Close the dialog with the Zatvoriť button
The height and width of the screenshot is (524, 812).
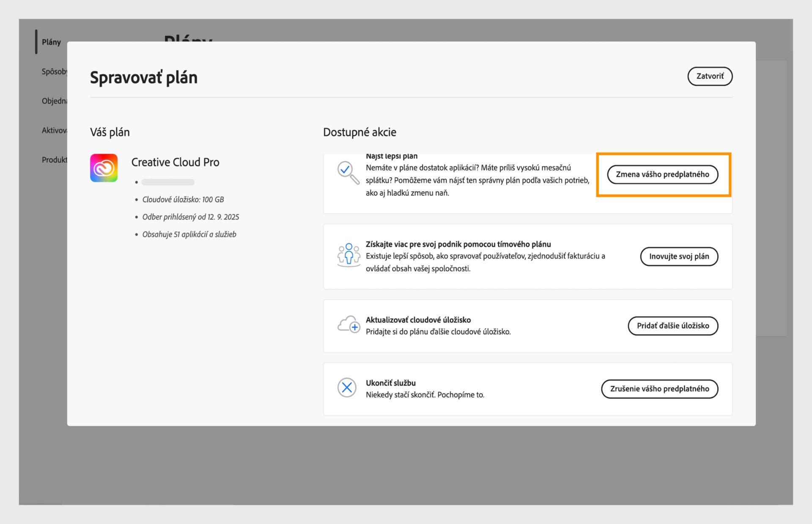tap(710, 76)
